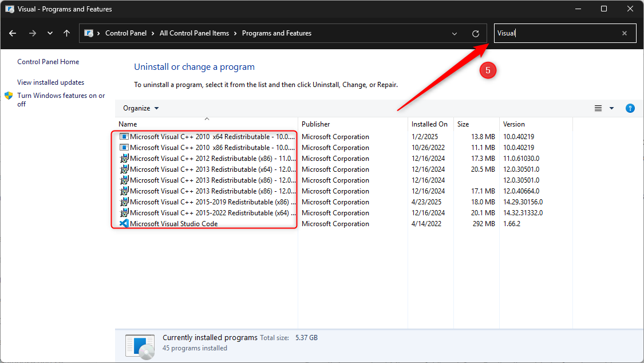Click install date 10/26/2022
This screenshot has height=363, width=644.
point(428,147)
